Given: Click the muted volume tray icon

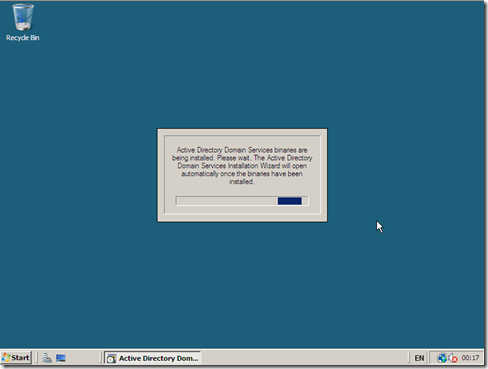Looking at the screenshot, I should (x=453, y=358).
